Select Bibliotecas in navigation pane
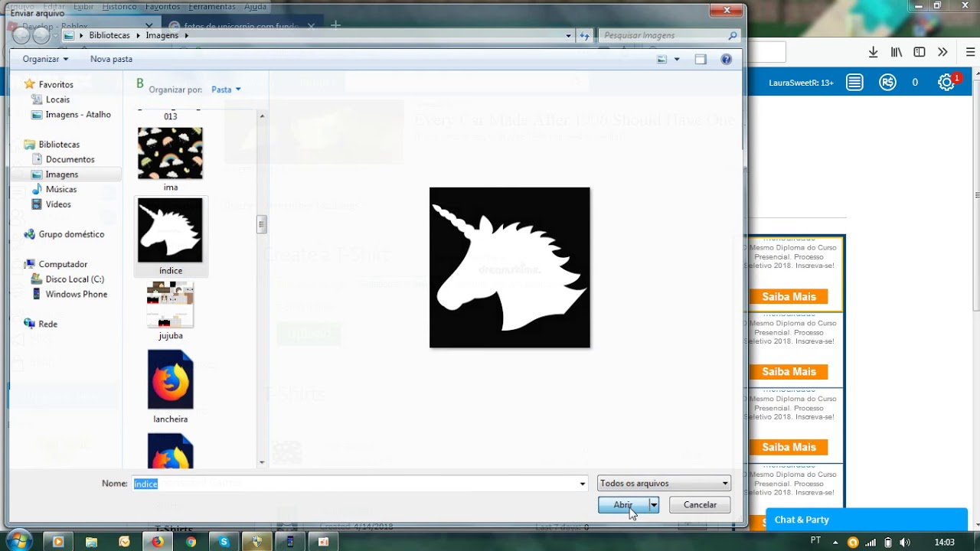This screenshot has width=980, height=551. (x=59, y=145)
